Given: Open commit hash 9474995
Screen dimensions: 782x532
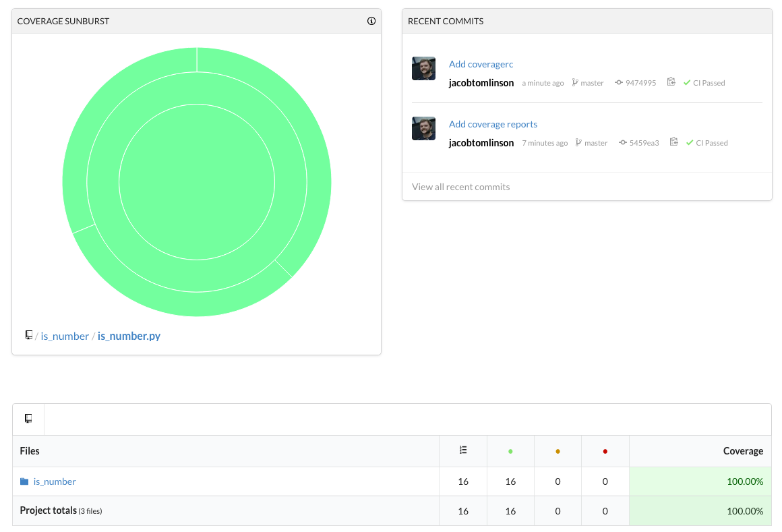Looking at the screenshot, I should click(x=640, y=83).
